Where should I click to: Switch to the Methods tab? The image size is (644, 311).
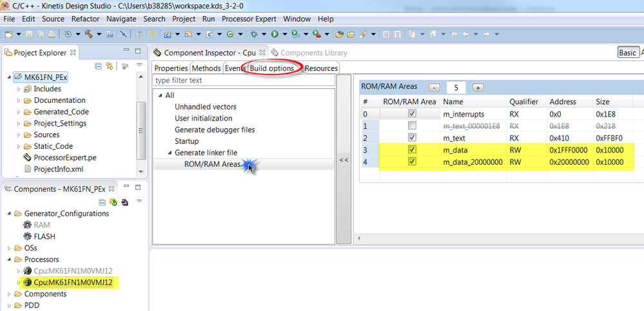click(x=206, y=68)
